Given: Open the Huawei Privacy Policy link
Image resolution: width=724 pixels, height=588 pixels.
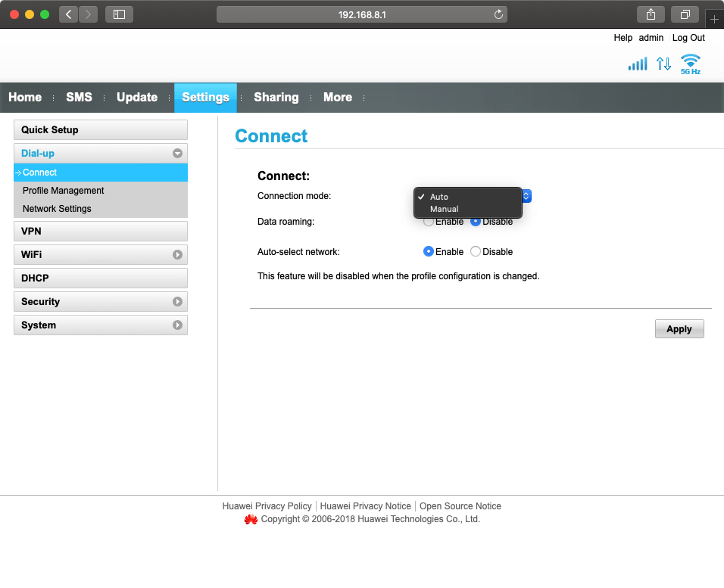Looking at the screenshot, I should [x=267, y=506].
